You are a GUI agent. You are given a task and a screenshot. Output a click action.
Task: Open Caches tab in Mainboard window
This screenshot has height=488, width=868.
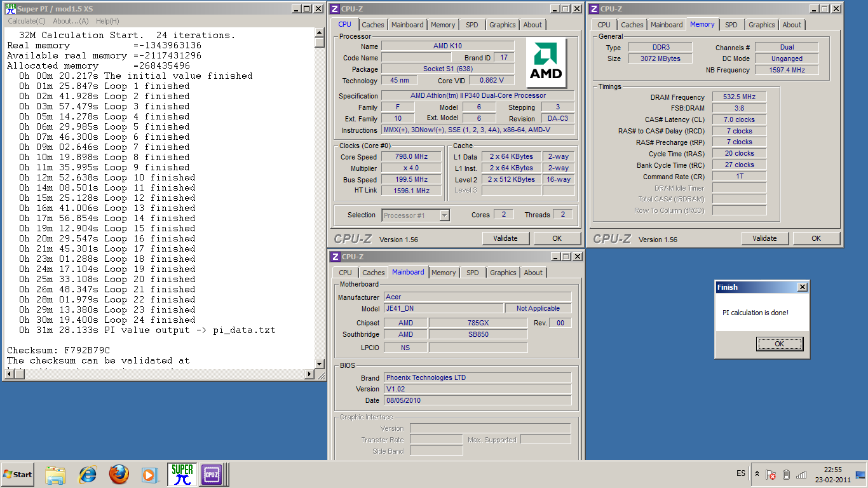[x=374, y=273]
